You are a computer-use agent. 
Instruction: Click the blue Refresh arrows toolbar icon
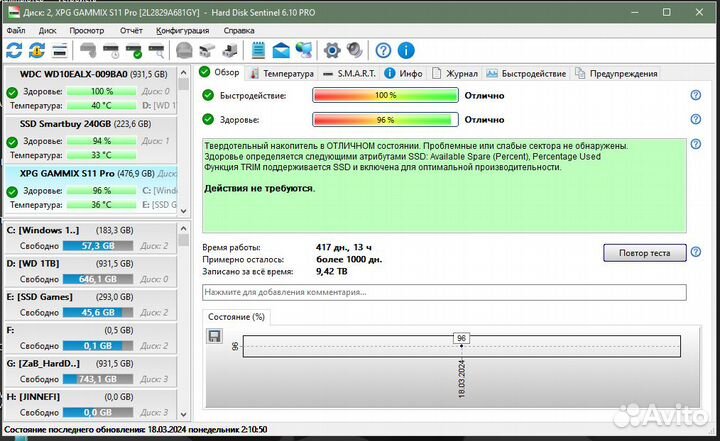[14, 50]
